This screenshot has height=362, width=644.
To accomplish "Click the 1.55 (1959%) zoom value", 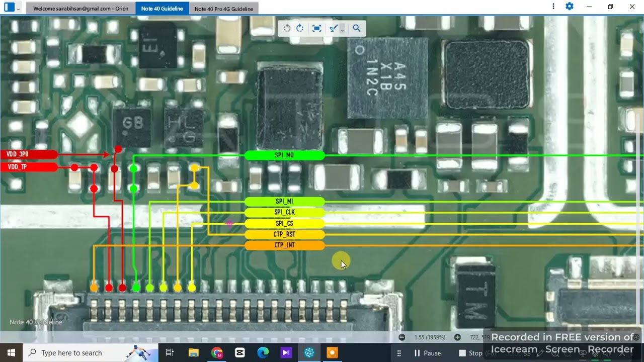I will 430,337.
